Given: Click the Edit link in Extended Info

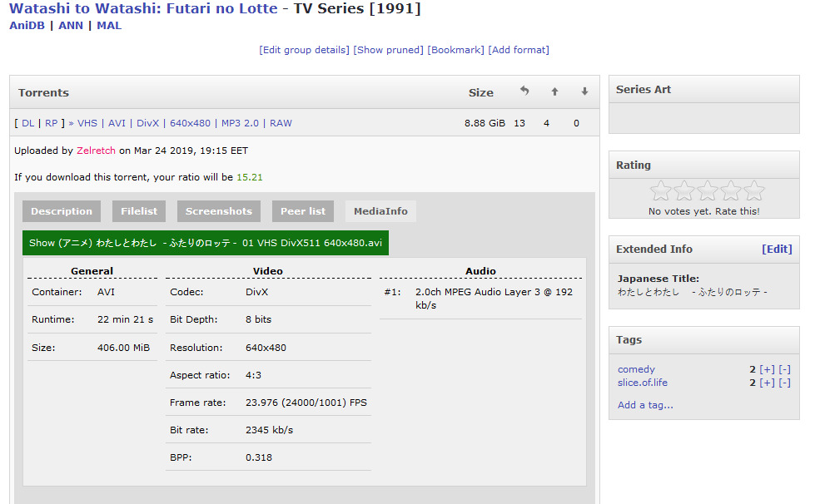Looking at the screenshot, I should click(777, 249).
